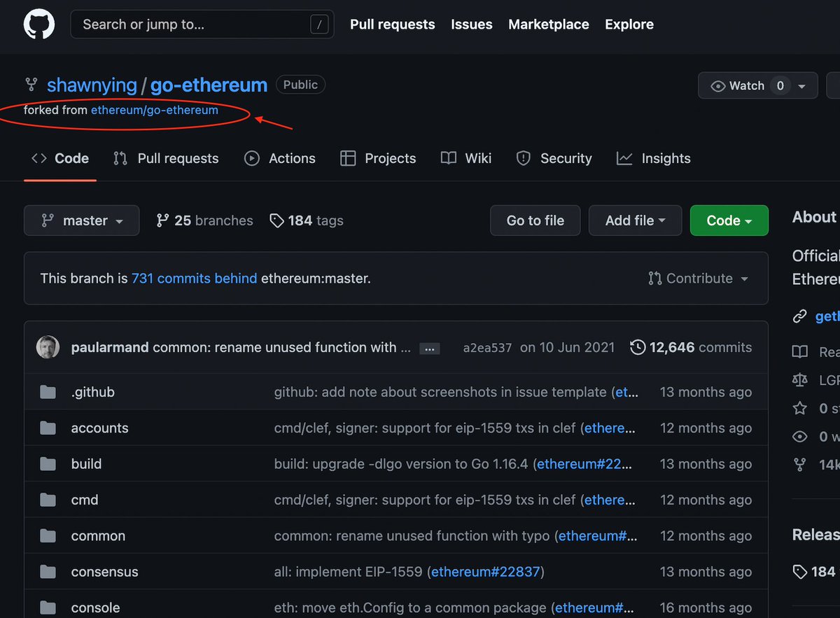This screenshot has width=840, height=618.
Task: Open the Projects tab
Action: pos(378,158)
